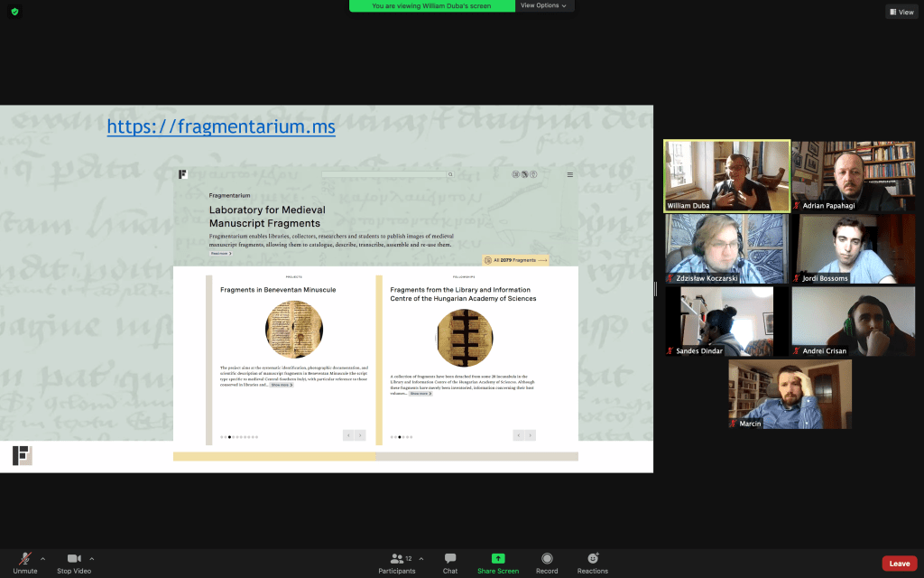Open the fragmentarium.ms hyperlink

(221, 127)
